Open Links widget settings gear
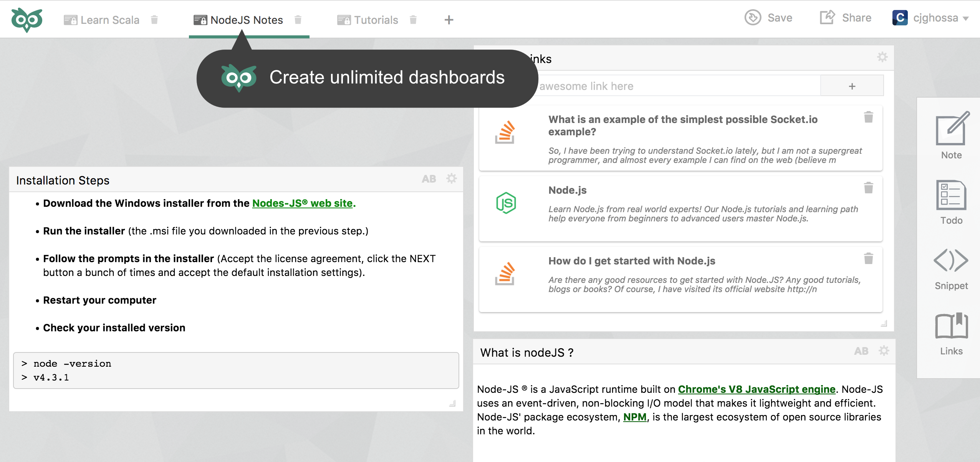The width and height of the screenshot is (980, 462). (882, 57)
